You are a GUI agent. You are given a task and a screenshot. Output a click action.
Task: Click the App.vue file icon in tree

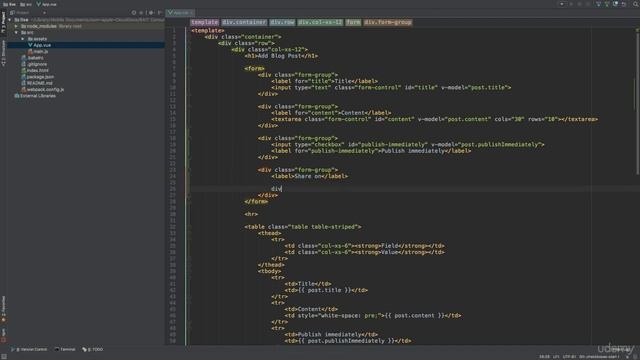30,45
